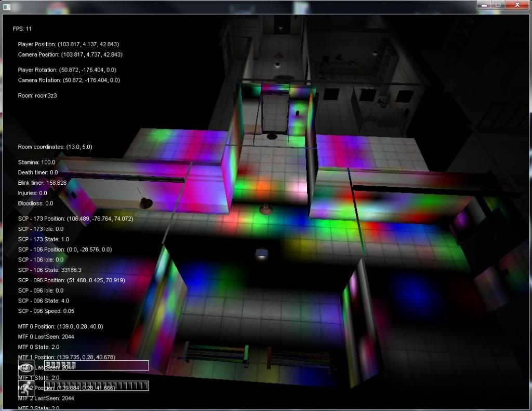
Task: Click the 'SCP - 173 State: 1.0' line
Action: coord(44,239)
